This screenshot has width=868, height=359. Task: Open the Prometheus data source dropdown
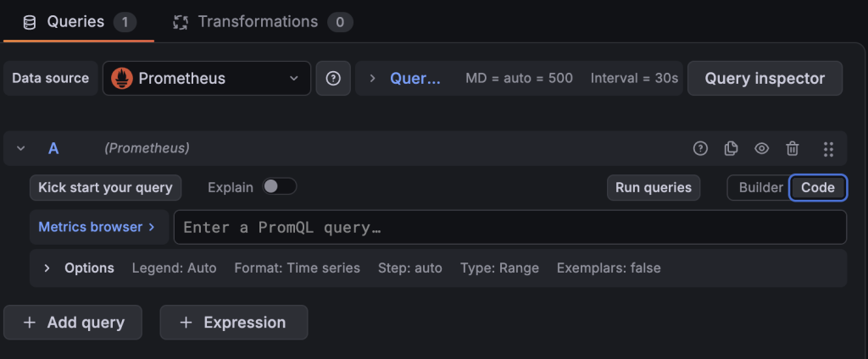tap(207, 79)
